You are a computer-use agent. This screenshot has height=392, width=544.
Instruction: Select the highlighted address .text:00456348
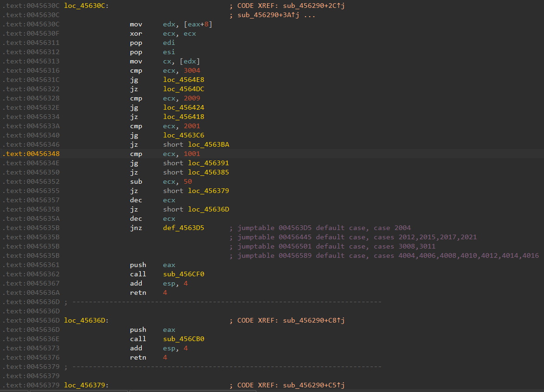(x=31, y=154)
